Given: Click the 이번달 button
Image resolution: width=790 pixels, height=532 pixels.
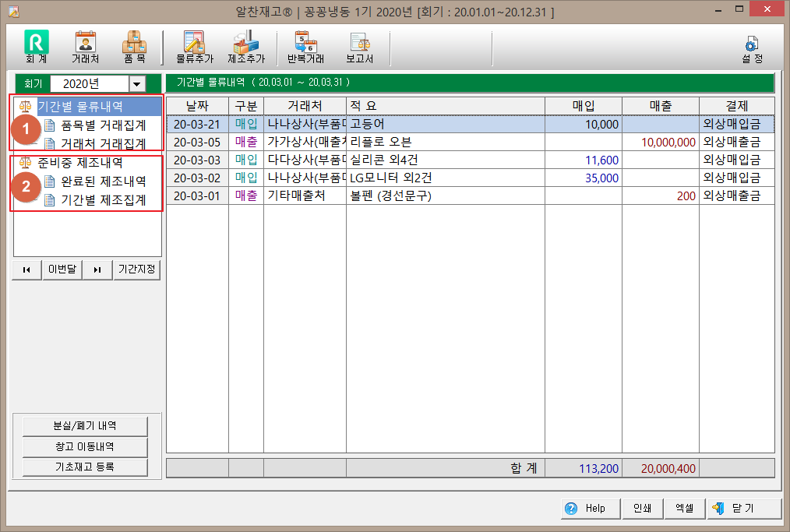Looking at the screenshot, I should pyautogui.click(x=62, y=270).
